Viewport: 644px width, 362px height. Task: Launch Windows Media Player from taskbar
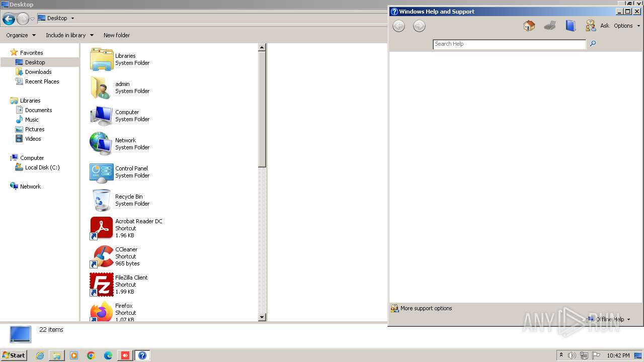point(74,355)
